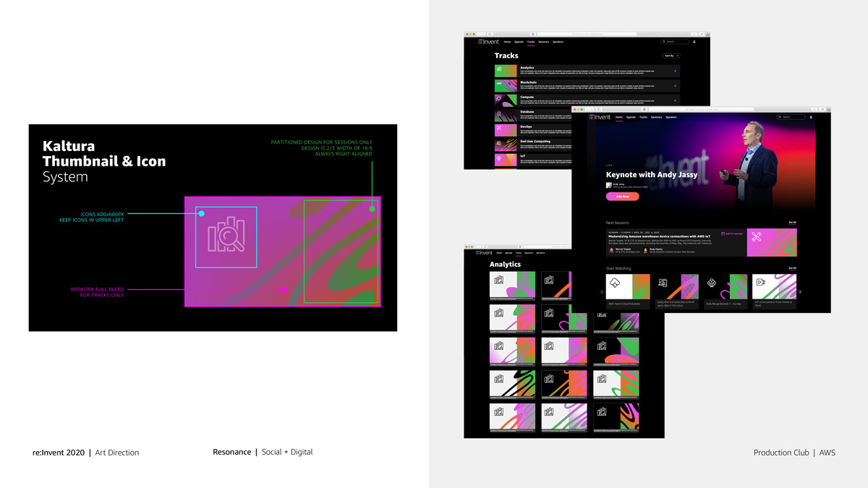Click the cloud icon on AWS Hybrid Cloud thumbnail

[615, 283]
